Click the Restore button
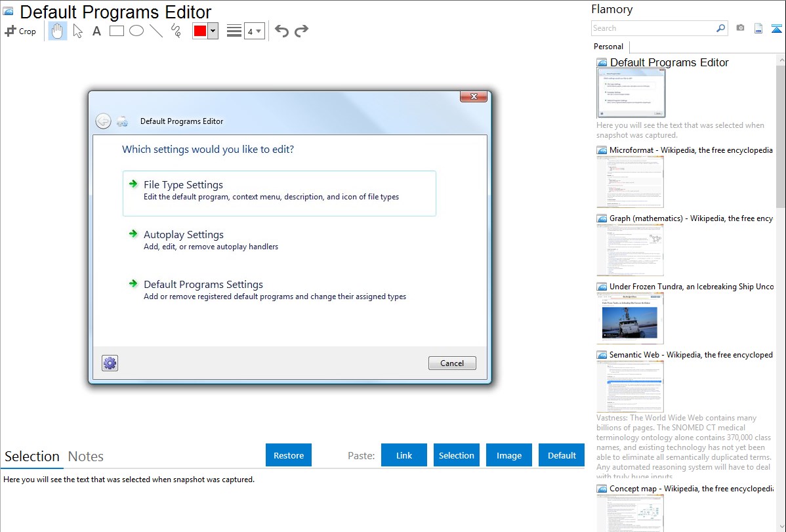 [x=289, y=455]
